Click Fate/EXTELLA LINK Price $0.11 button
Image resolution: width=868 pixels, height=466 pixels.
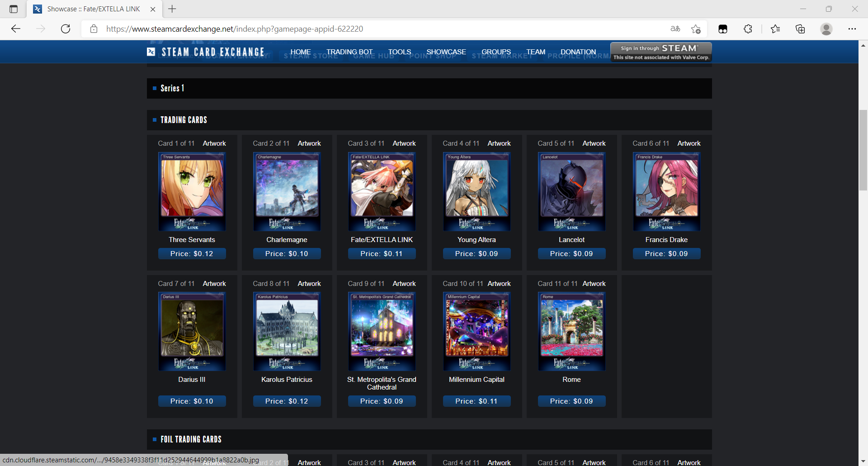(x=382, y=254)
